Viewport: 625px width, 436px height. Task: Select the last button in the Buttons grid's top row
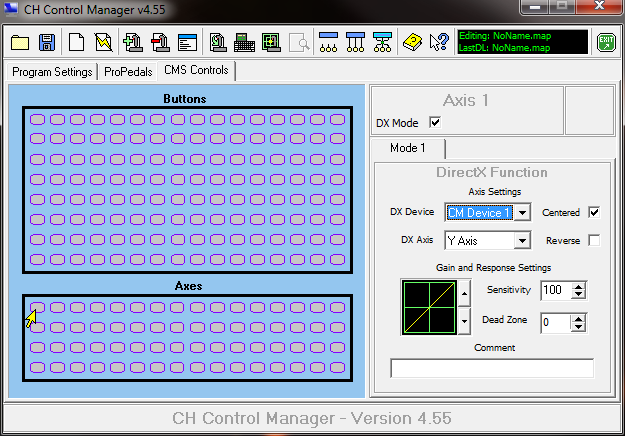point(338,119)
